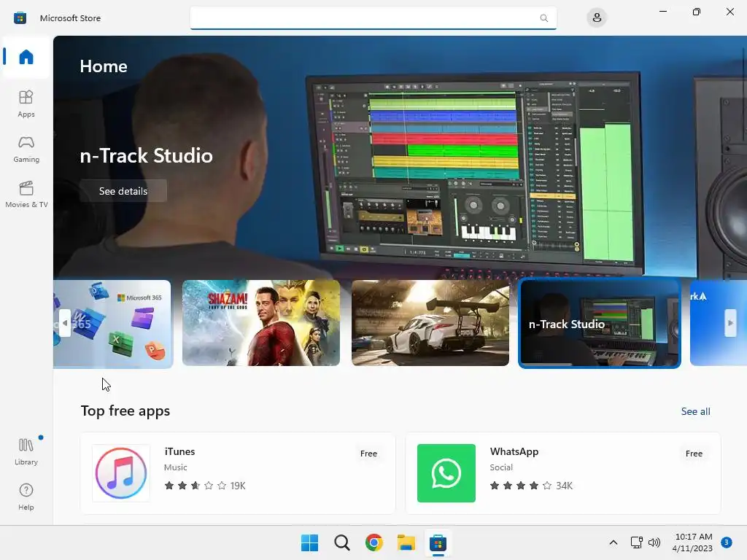This screenshot has height=560, width=747.
Task: Click the Microsoft Store taskbar icon
Action: coord(438,542)
